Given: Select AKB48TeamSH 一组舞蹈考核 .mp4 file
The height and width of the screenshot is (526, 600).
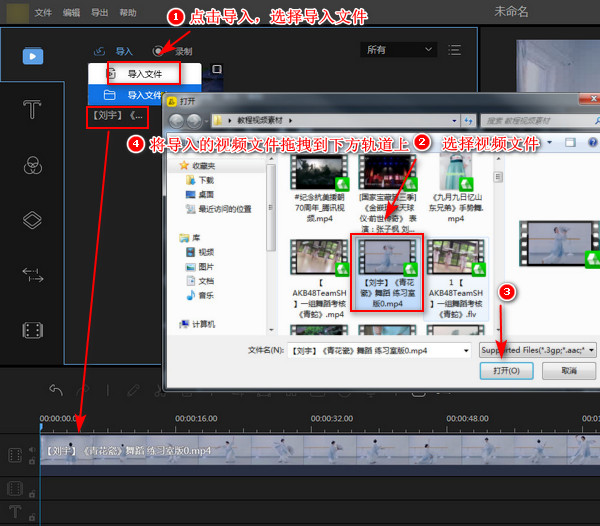Looking at the screenshot, I should point(320,279).
